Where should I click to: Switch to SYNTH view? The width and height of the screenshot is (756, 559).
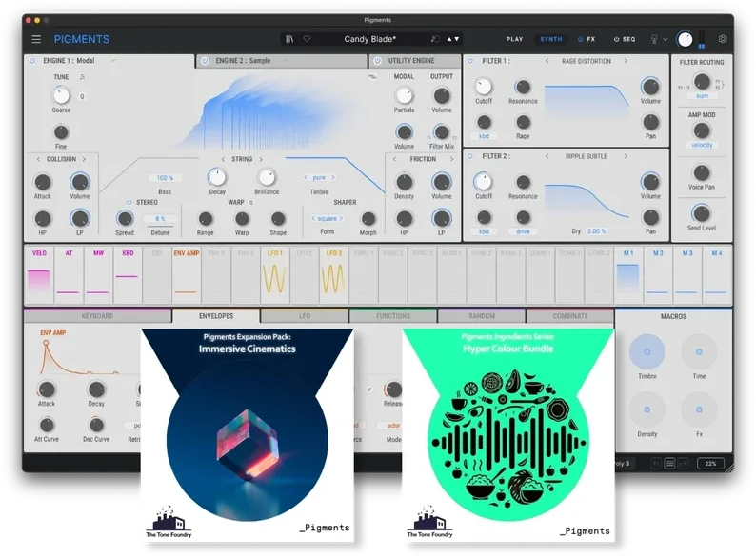[551, 39]
